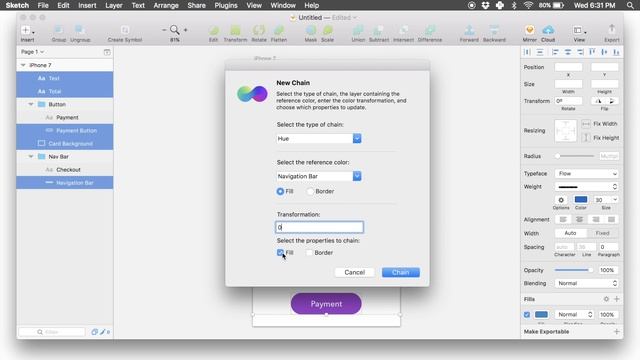Image resolution: width=640 pixels, height=360 pixels.
Task: Enable Border checkbox under properties to chain
Action: (x=309, y=253)
